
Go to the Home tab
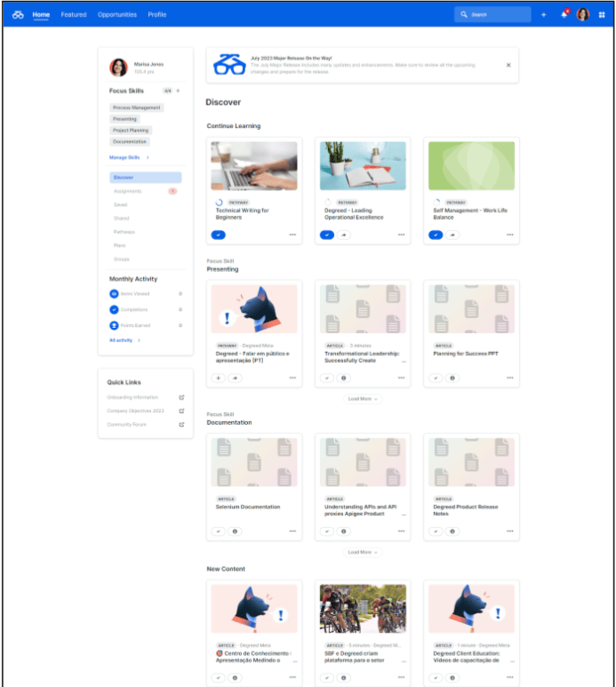pyautogui.click(x=41, y=14)
